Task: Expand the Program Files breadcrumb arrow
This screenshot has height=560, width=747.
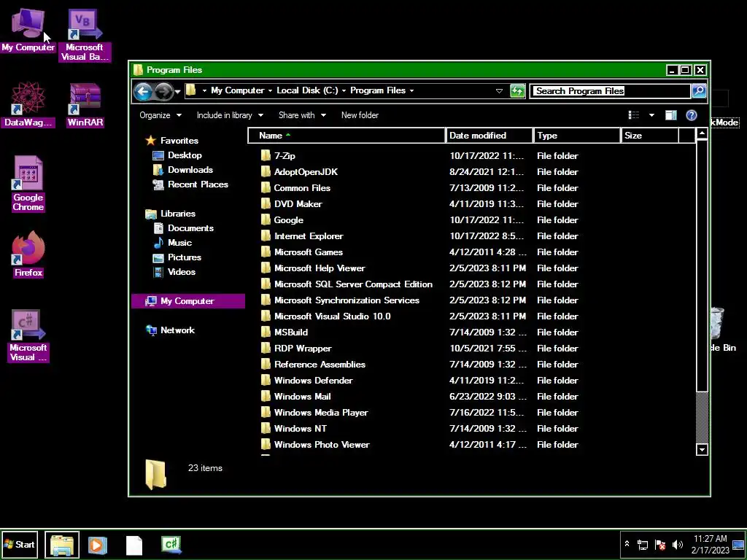Action: [411, 90]
